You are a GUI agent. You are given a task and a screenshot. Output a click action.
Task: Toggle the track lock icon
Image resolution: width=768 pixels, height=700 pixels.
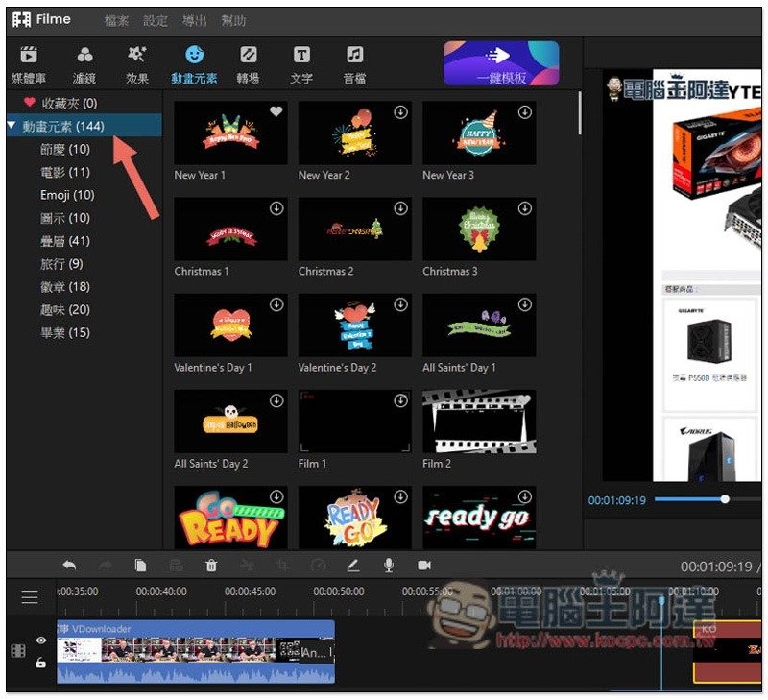(x=41, y=663)
